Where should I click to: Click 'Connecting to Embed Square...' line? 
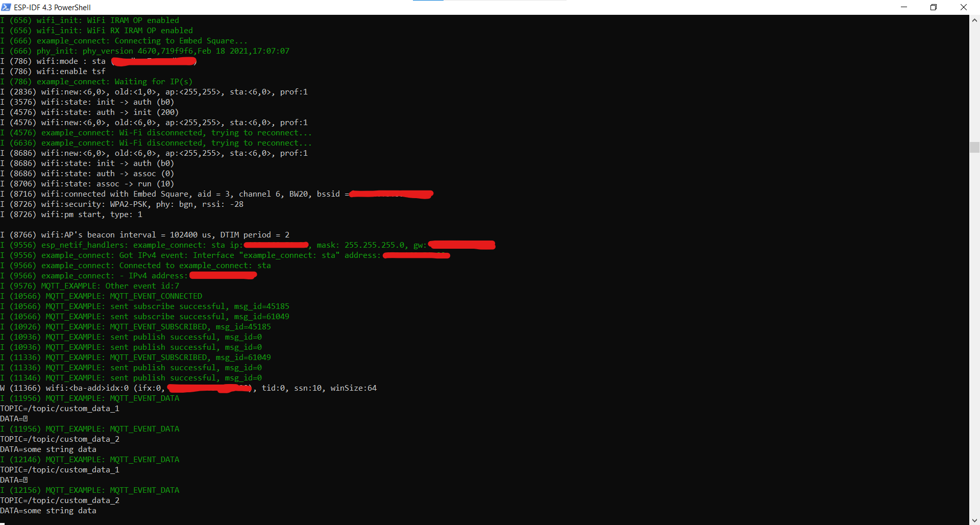click(124, 41)
